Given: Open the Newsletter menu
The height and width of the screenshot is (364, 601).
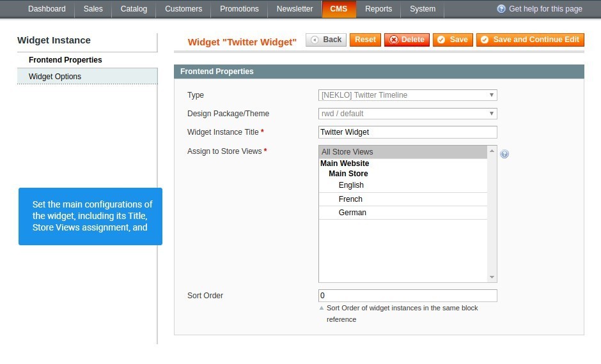Looking at the screenshot, I should 295,9.
